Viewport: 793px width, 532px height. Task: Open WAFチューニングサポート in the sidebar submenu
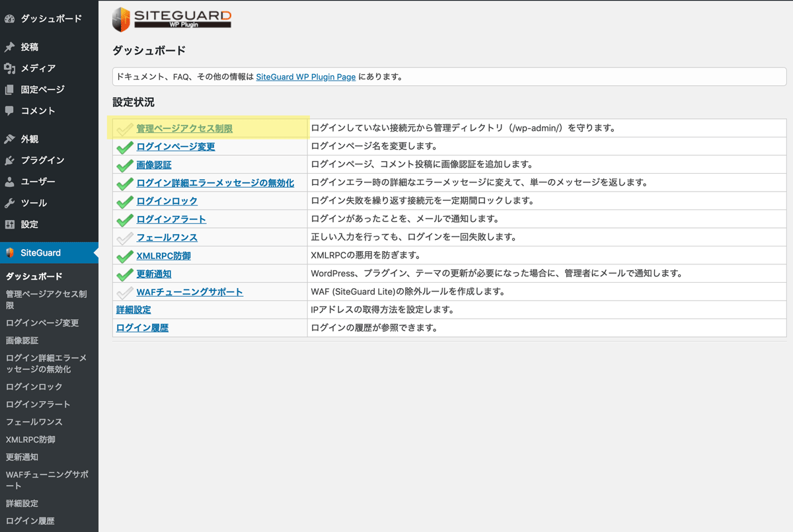[46, 480]
